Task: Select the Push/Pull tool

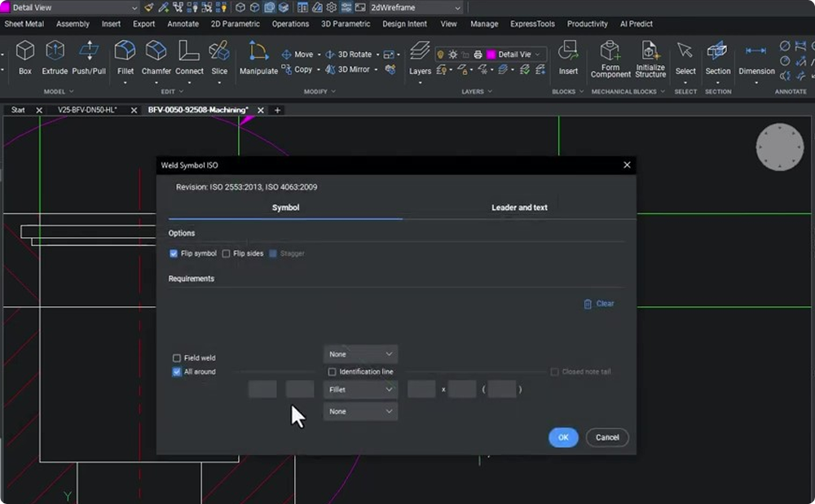Action: (89, 57)
